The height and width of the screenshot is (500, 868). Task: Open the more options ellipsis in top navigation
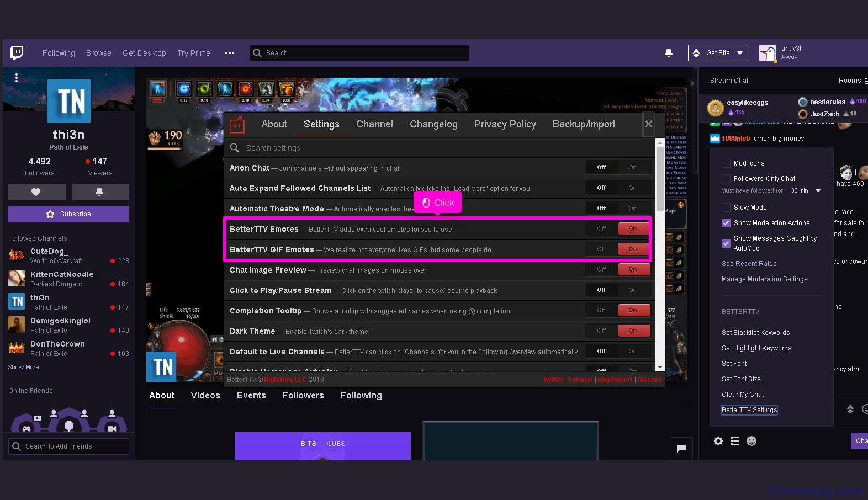coord(230,53)
